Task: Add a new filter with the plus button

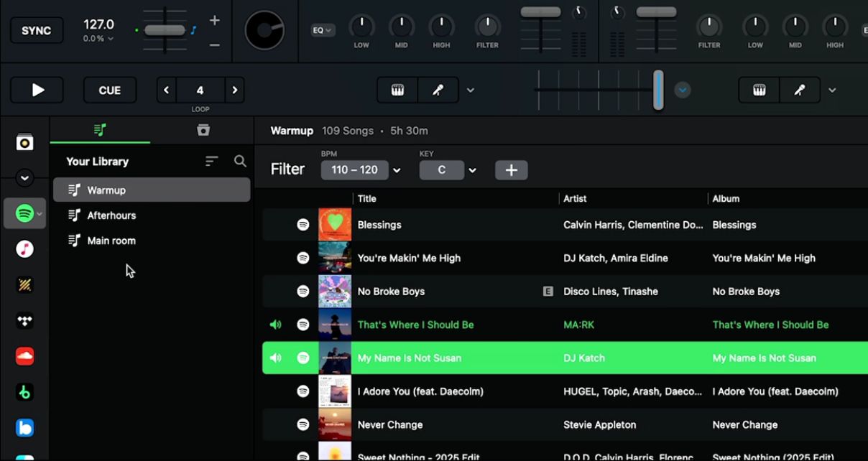Action: coord(511,170)
